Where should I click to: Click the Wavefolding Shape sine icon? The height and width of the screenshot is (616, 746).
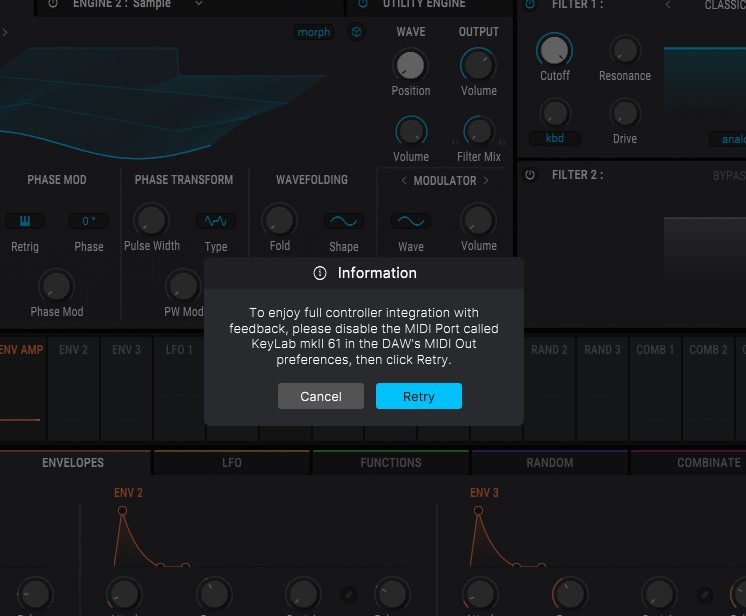[343, 221]
